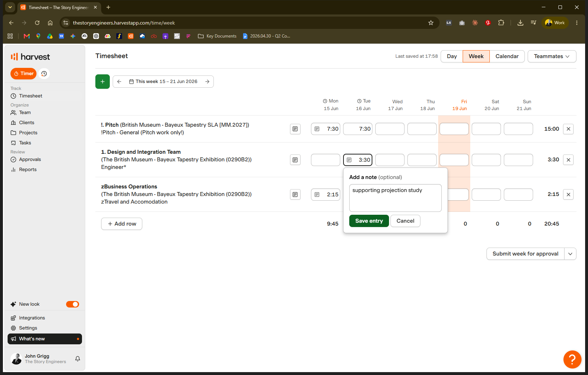This screenshot has width=588, height=375.
Task: Switch to the Calendar view tab
Action: point(507,56)
